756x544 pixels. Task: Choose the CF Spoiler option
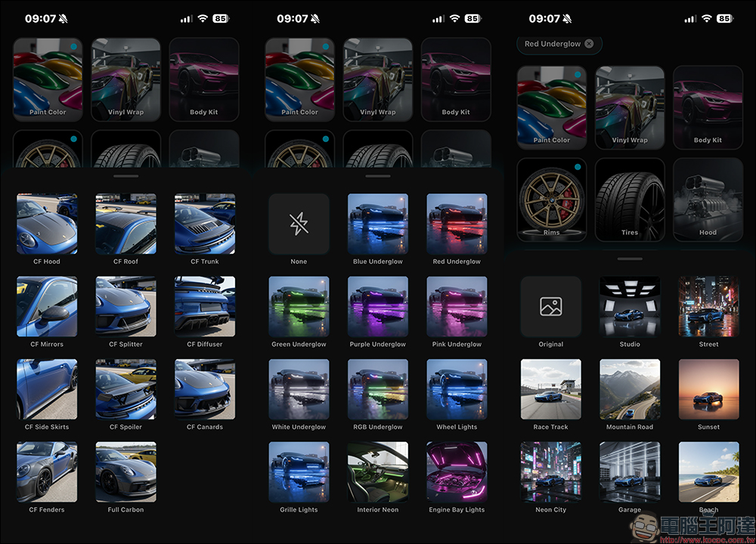click(125, 389)
